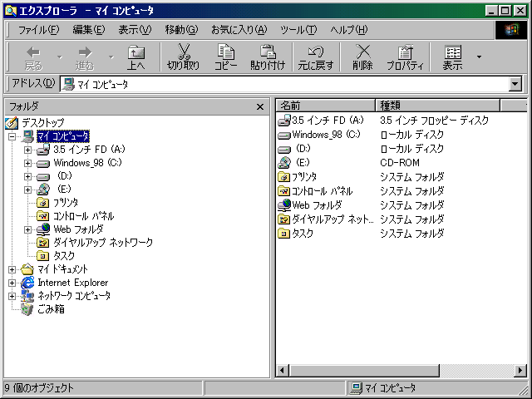This screenshot has height=399, width=532.
Task: Select コントロール パネル icon in tree
Action: [43, 216]
